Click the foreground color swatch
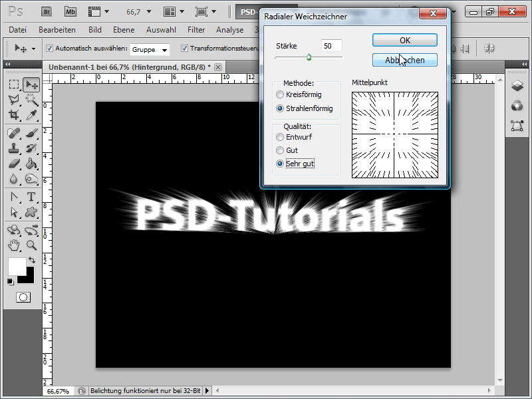Image resolution: width=532 pixels, height=399 pixels. tap(16, 266)
